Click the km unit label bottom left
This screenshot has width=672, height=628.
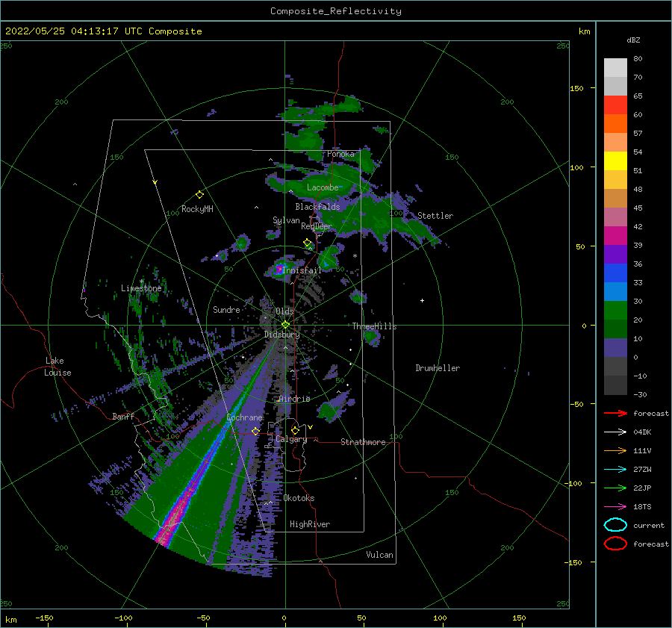(x=10, y=620)
